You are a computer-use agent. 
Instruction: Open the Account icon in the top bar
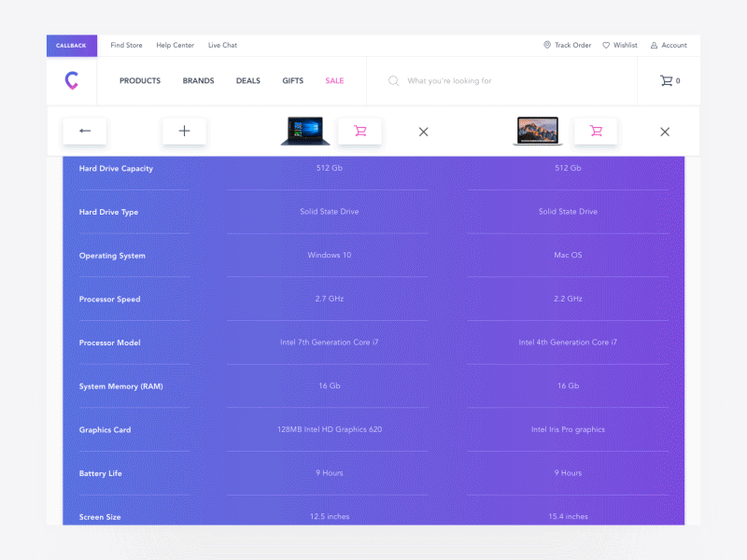(x=655, y=45)
